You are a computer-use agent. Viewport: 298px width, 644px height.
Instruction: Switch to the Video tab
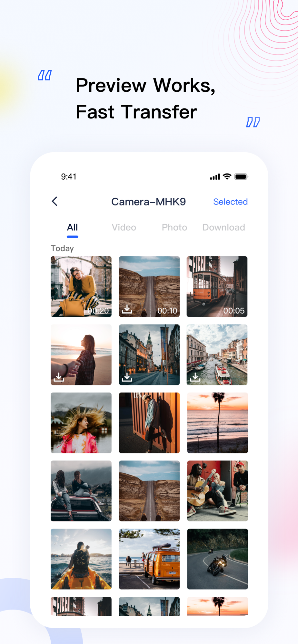(x=124, y=227)
